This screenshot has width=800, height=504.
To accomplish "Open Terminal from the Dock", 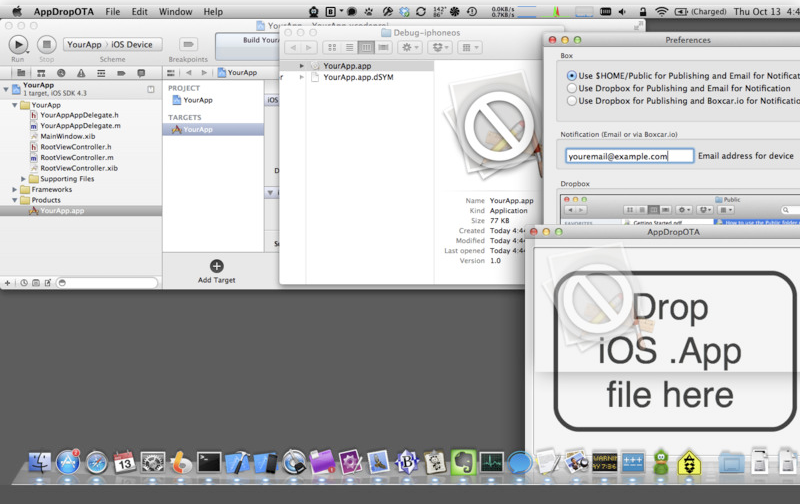I will (209, 463).
